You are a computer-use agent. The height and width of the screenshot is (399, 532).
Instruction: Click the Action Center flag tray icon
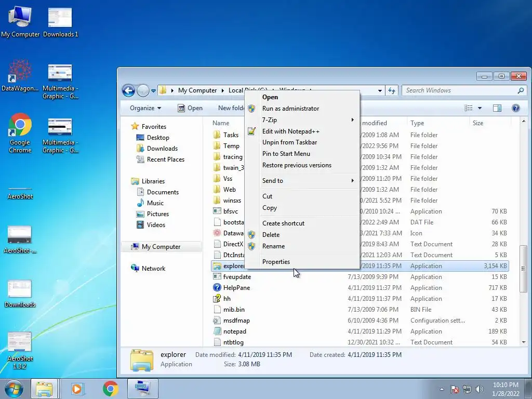point(454,389)
